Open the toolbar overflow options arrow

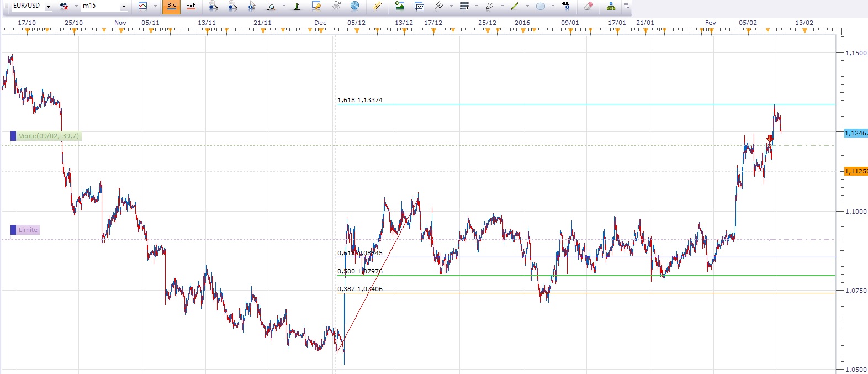627,6
